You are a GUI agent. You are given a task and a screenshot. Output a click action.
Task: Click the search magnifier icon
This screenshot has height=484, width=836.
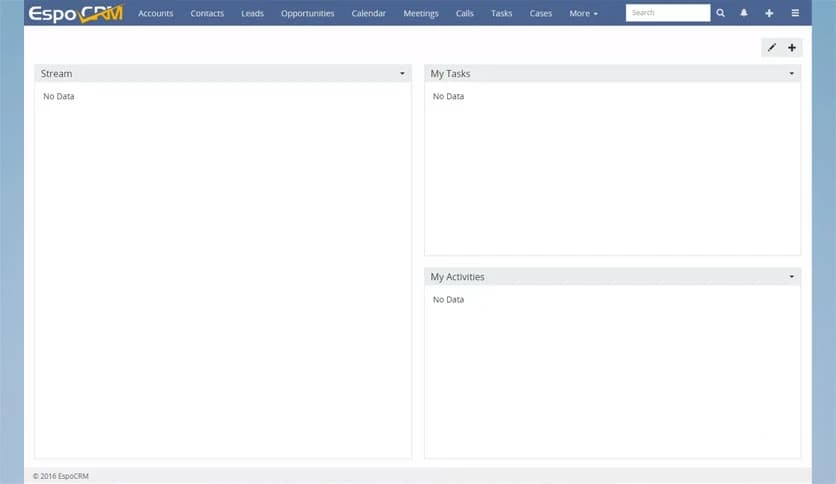720,13
